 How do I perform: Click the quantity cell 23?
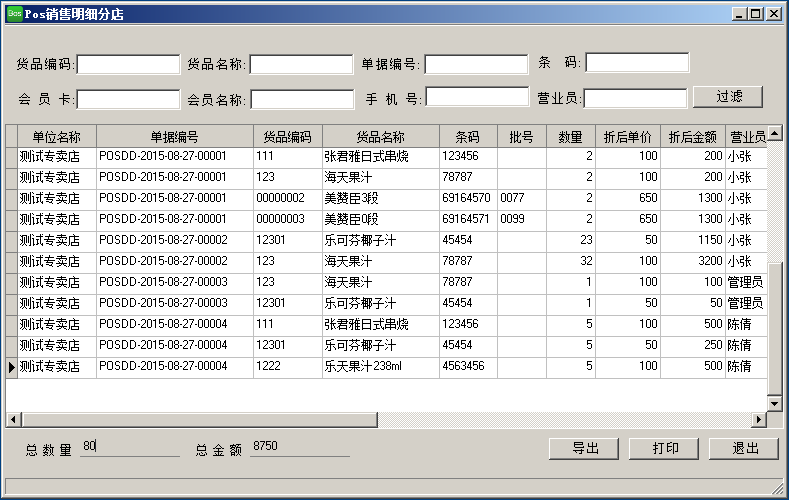(x=571, y=240)
